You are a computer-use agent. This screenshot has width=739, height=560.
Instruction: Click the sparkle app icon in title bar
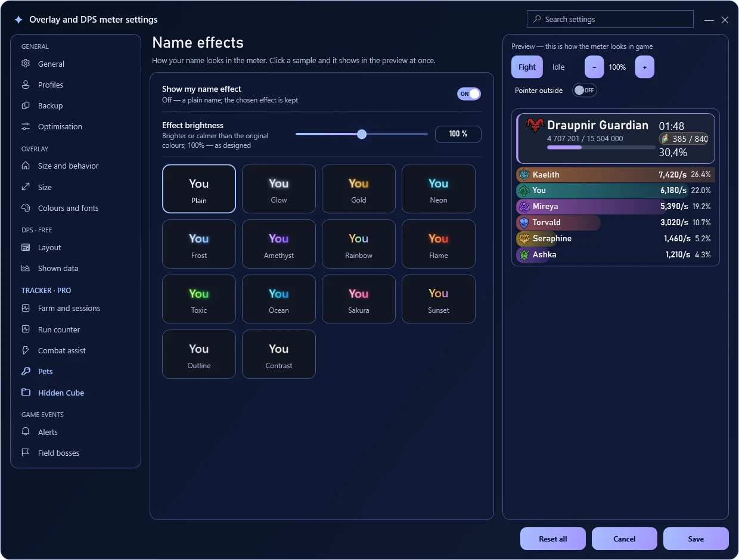18,20
